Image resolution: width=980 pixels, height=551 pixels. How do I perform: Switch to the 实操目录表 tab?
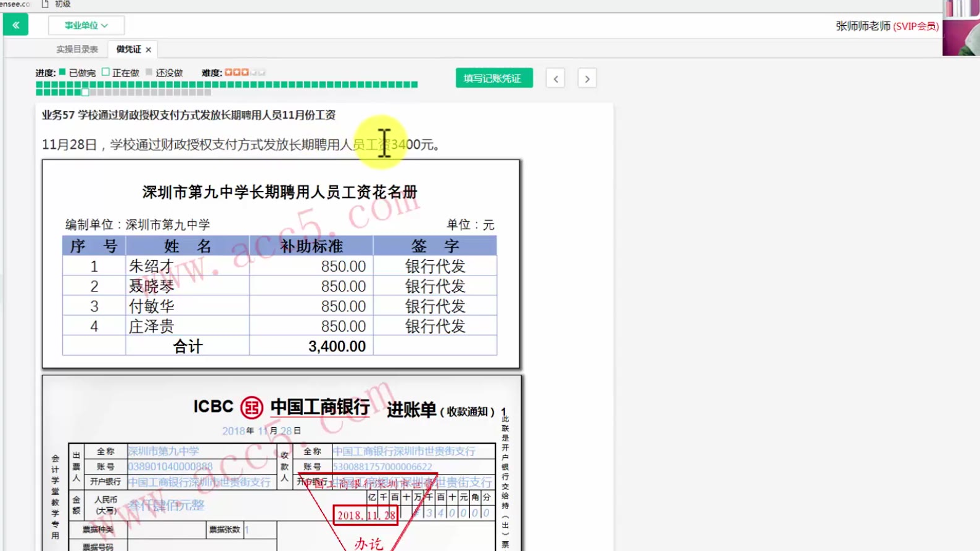pyautogui.click(x=77, y=49)
